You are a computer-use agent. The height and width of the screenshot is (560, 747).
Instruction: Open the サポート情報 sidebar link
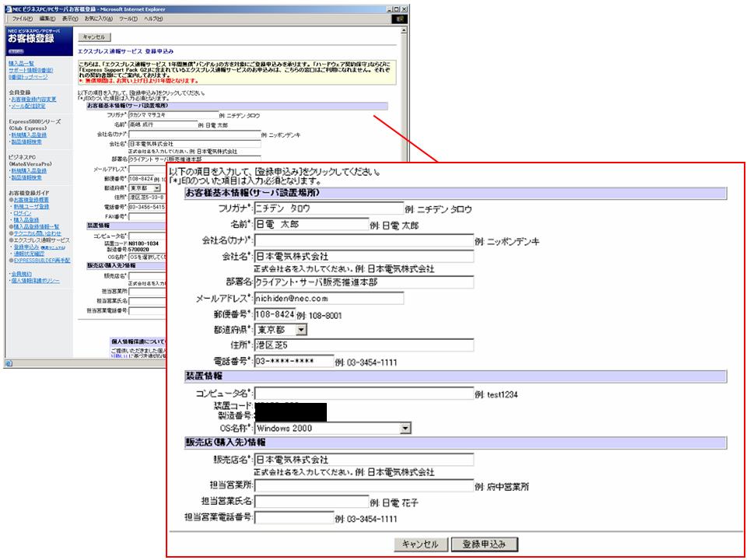pos(31,70)
